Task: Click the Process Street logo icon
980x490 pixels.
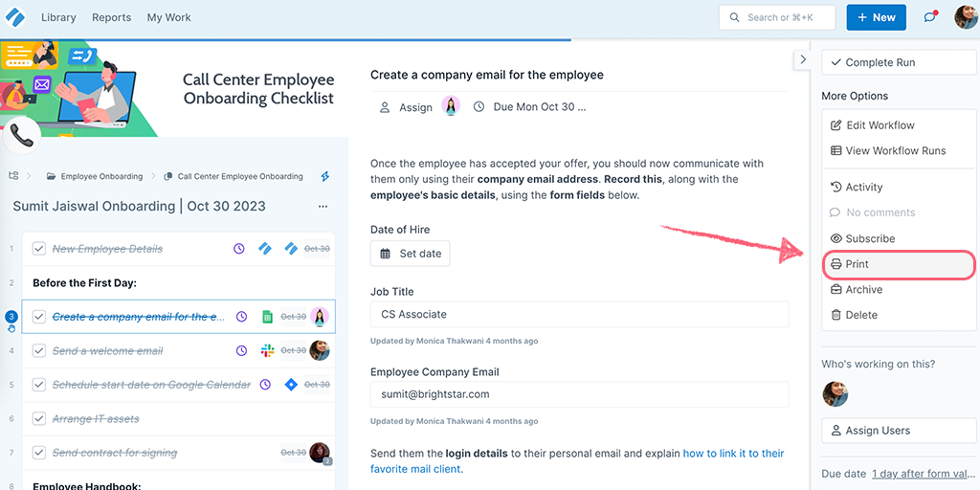Action: pyautogui.click(x=15, y=17)
